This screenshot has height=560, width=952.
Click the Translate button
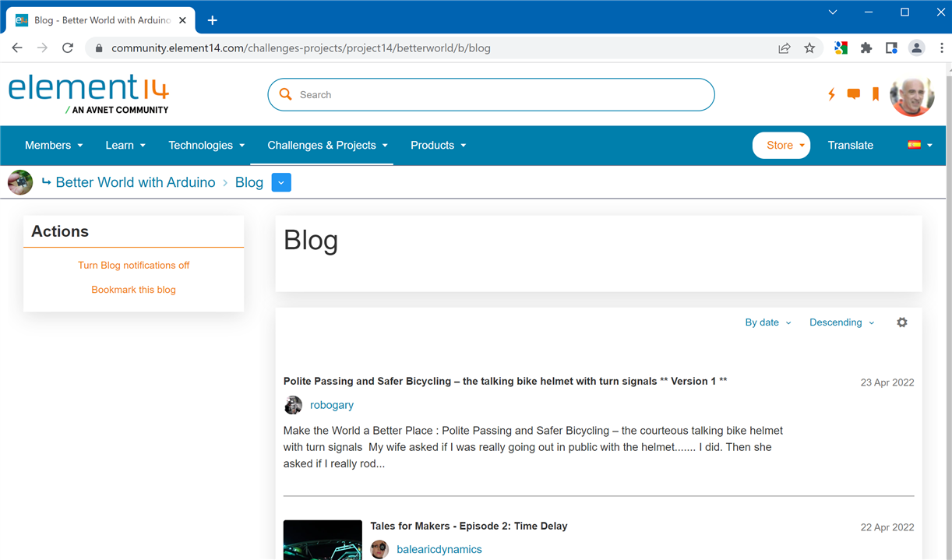[x=851, y=146]
